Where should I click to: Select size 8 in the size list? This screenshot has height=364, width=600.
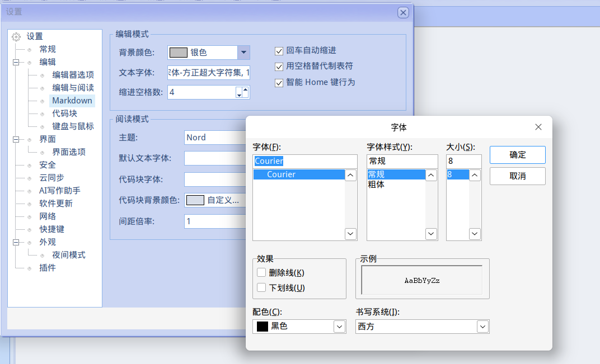coord(458,174)
